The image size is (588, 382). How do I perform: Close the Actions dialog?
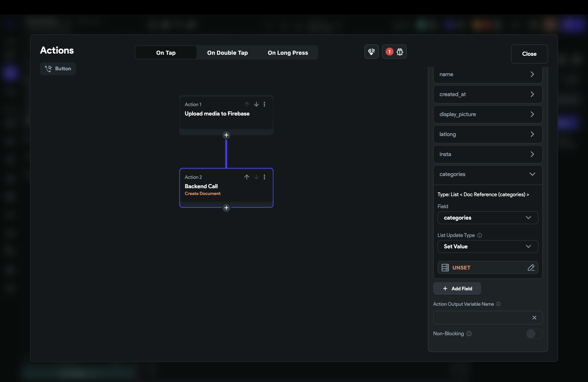click(x=529, y=54)
